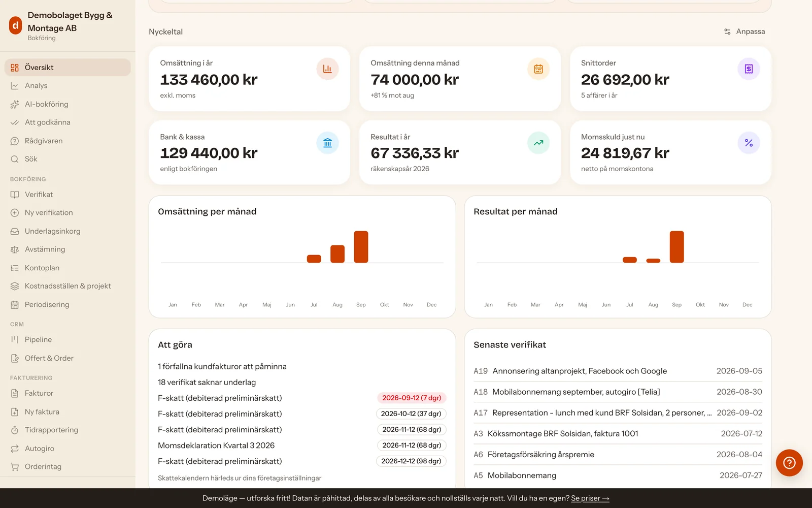Open Underlagsinkorg inbox
812x508 pixels.
tap(67, 231)
